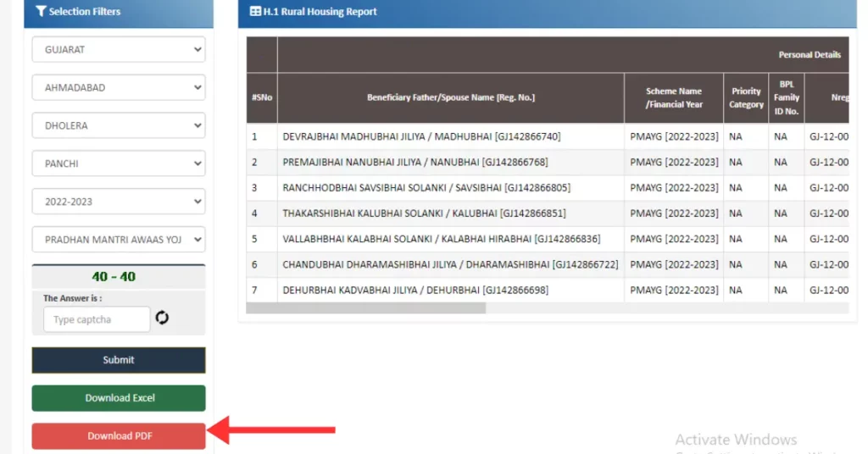The width and height of the screenshot is (868, 454).
Task: Open the AHMADABAD district dropdown
Action: pyautogui.click(x=119, y=88)
